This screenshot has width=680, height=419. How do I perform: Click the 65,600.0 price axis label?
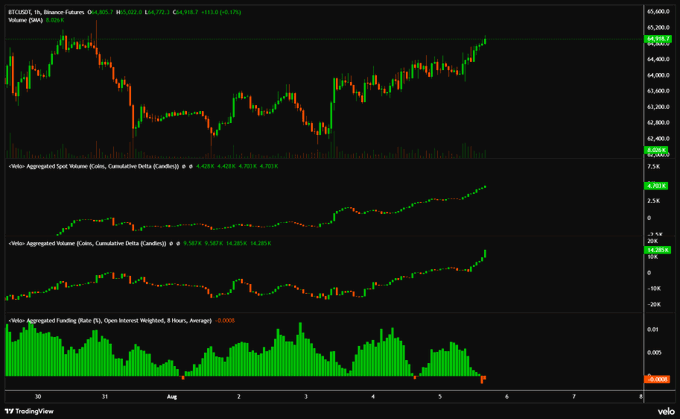click(x=658, y=11)
